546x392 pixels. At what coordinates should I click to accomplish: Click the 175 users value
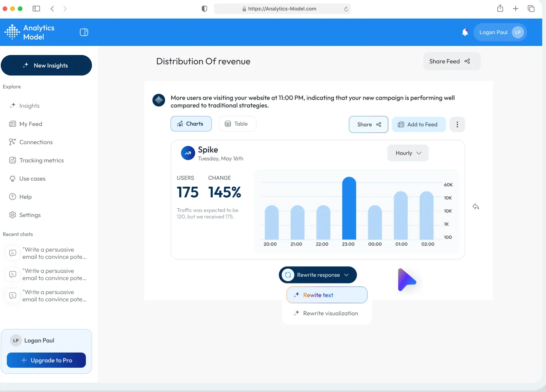tap(188, 192)
